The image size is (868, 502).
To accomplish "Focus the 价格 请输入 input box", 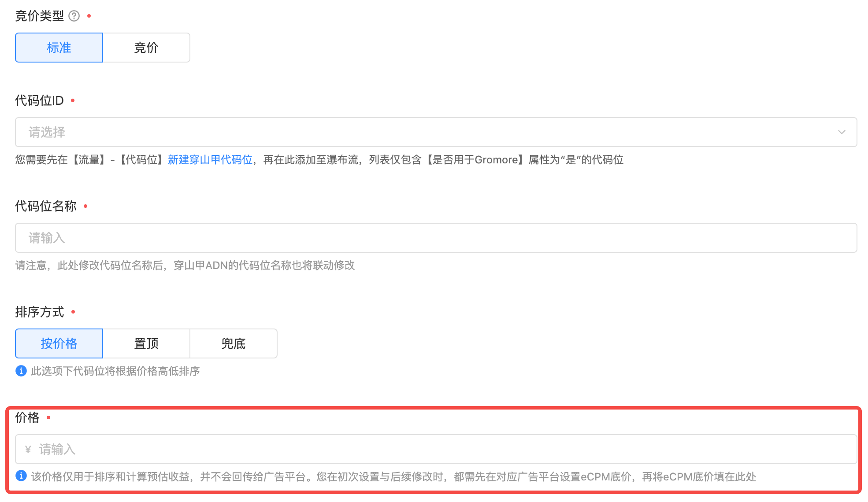I will 441,449.
